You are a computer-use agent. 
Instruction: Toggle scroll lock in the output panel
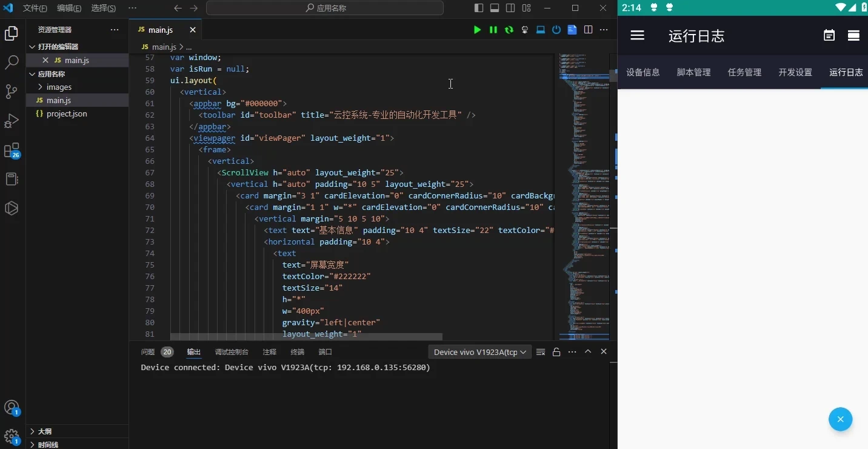pyautogui.click(x=556, y=352)
